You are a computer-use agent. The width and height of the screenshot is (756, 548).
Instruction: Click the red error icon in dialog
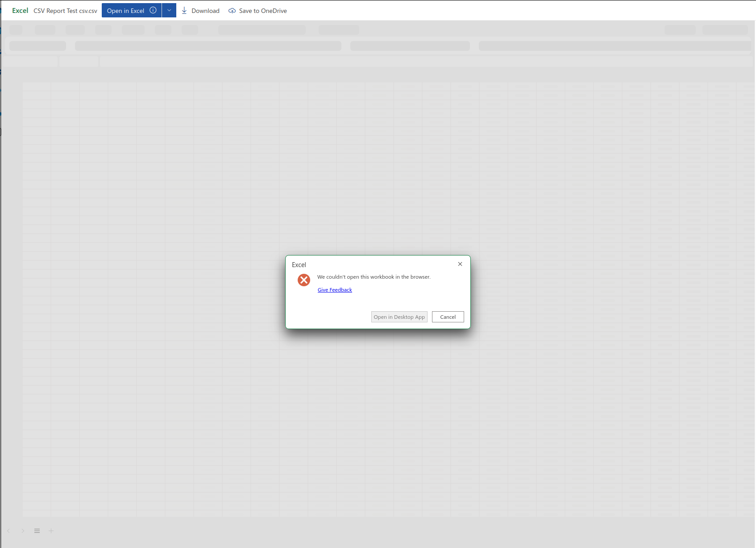[304, 280]
